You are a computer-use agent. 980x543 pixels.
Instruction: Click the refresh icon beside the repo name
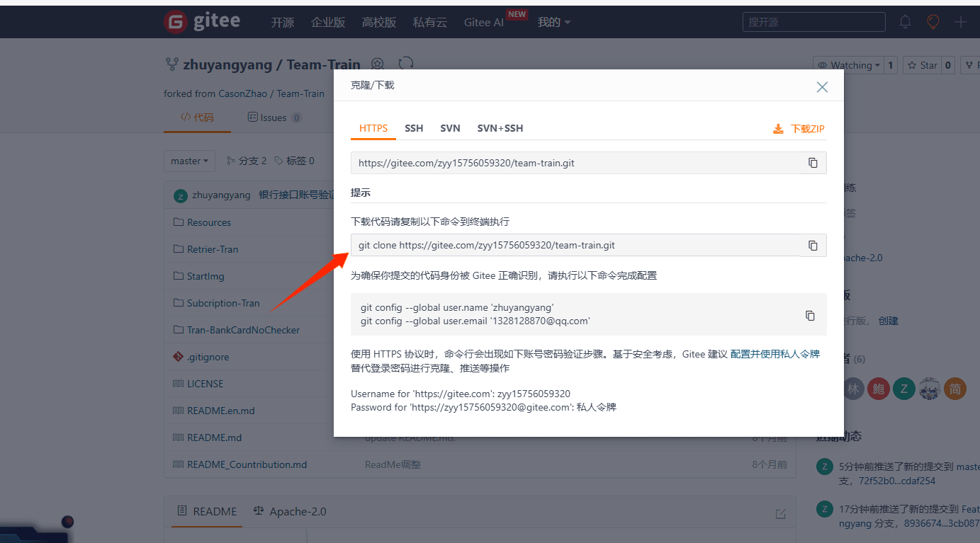405,63
